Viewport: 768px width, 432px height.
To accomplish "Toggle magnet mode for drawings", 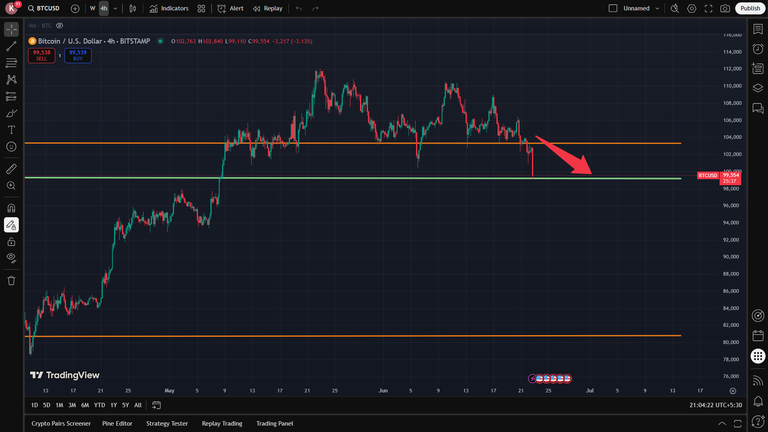I will pos(11,208).
